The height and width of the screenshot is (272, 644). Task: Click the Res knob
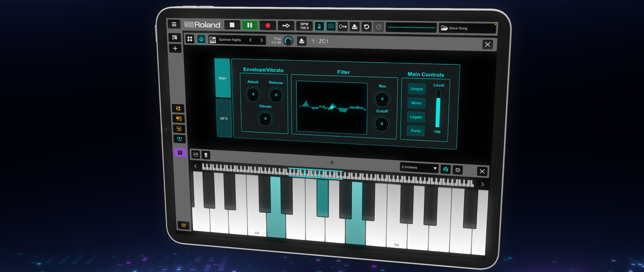tap(382, 99)
